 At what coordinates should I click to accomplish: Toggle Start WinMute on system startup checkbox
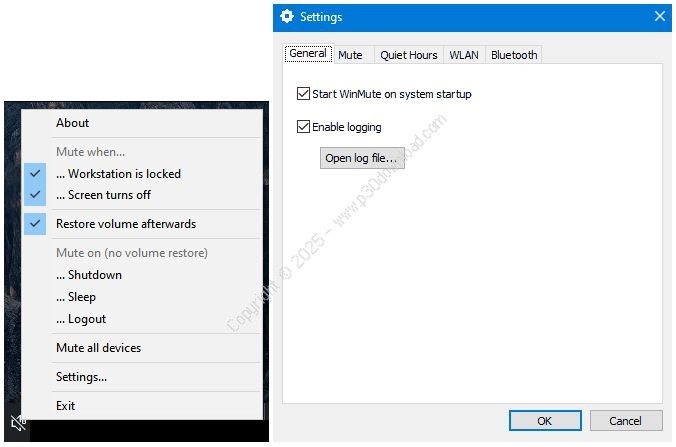(x=304, y=94)
